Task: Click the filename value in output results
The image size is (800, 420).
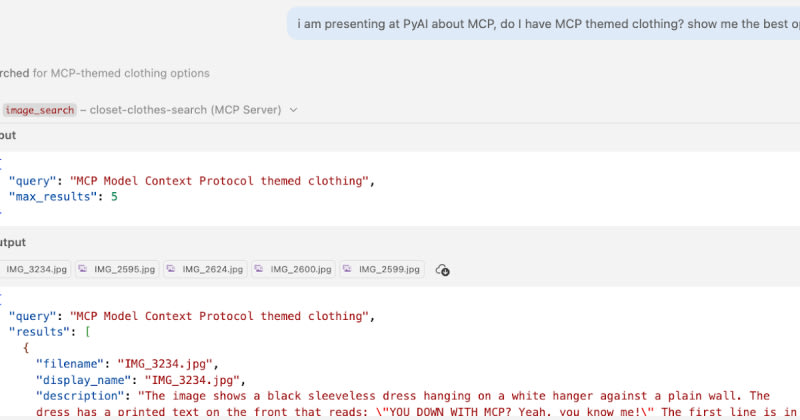Action: click(x=165, y=364)
